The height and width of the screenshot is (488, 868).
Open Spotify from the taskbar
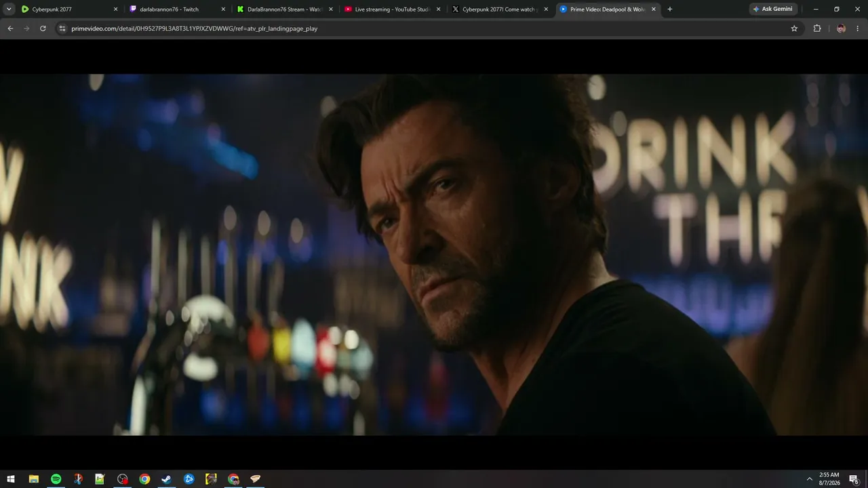click(56, 479)
